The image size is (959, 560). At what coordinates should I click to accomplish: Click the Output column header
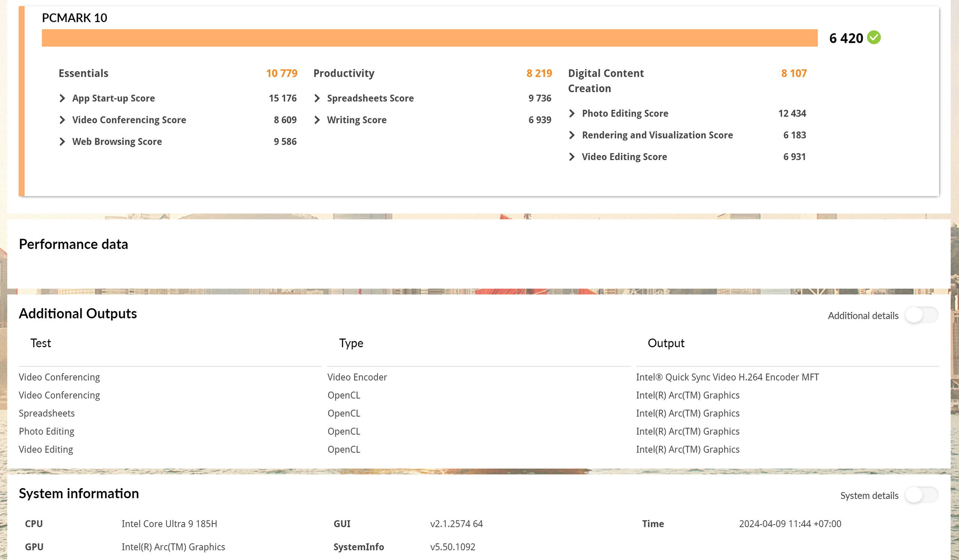point(666,343)
